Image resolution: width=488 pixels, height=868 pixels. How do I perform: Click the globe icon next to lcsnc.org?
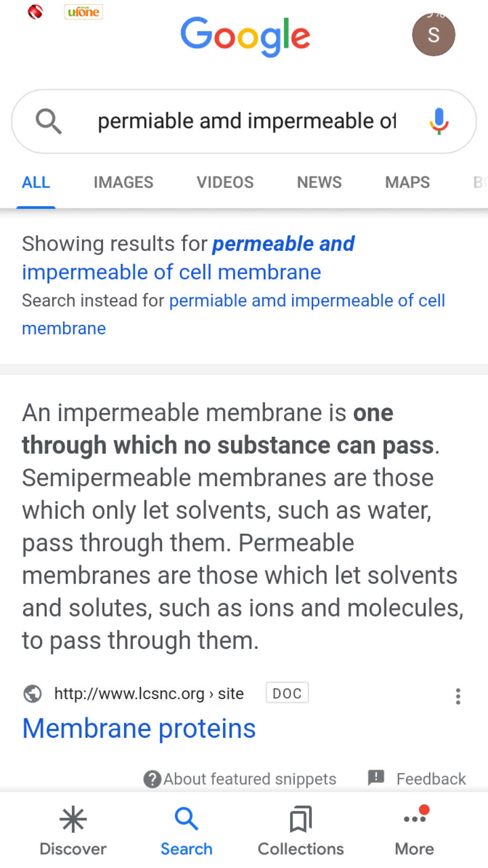pos(32,693)
